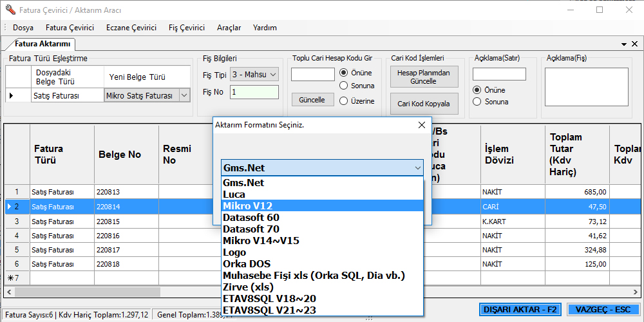Select the Önüne radio under Toplu Cari Hesap
The image size is (644, 322).
(343, 73)
